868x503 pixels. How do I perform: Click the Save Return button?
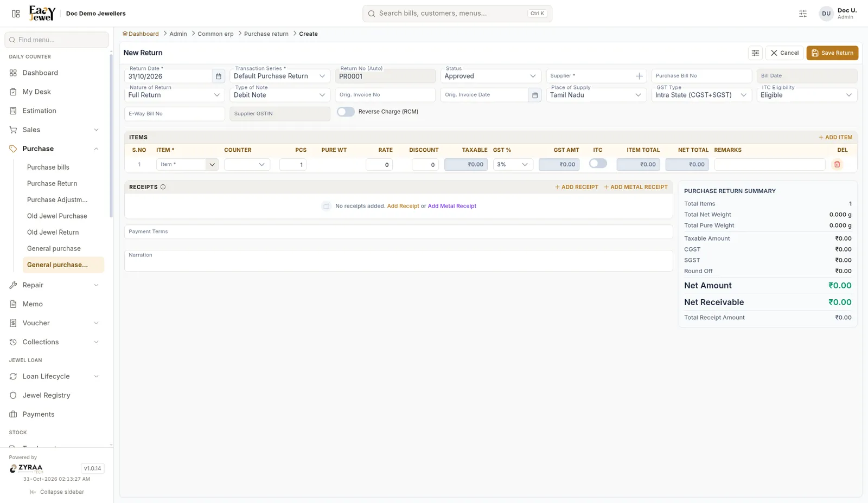click(x=832, y=53)
